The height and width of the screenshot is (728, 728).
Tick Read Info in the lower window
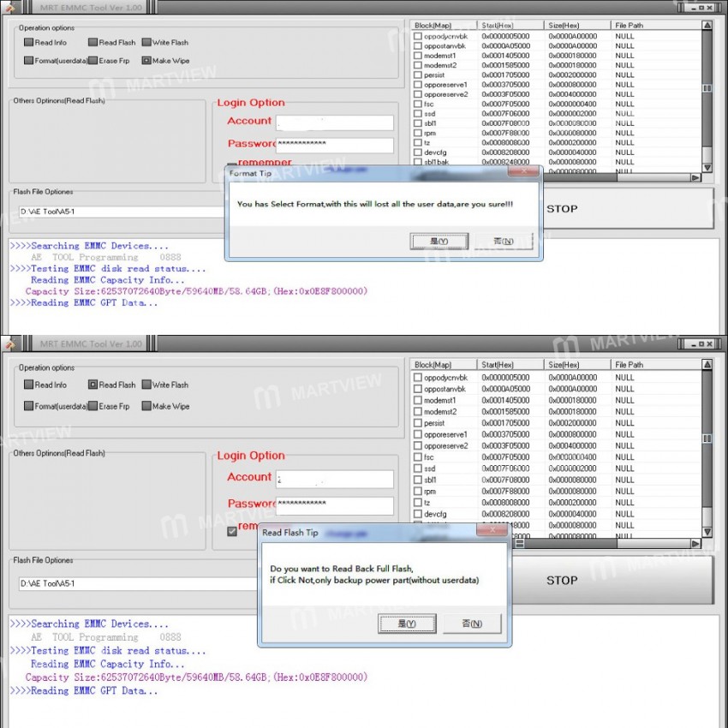[x=29, y=385]
